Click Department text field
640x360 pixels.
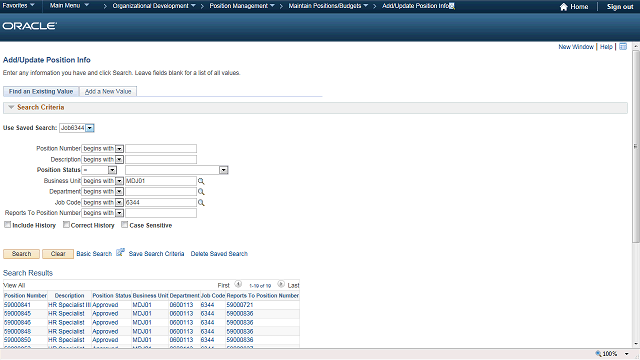[x=161, y=192]
